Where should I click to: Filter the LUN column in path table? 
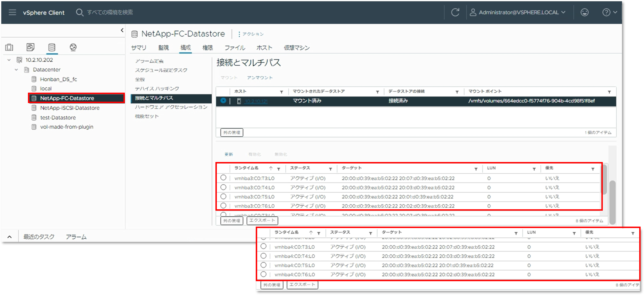click(x=534, y=169)
